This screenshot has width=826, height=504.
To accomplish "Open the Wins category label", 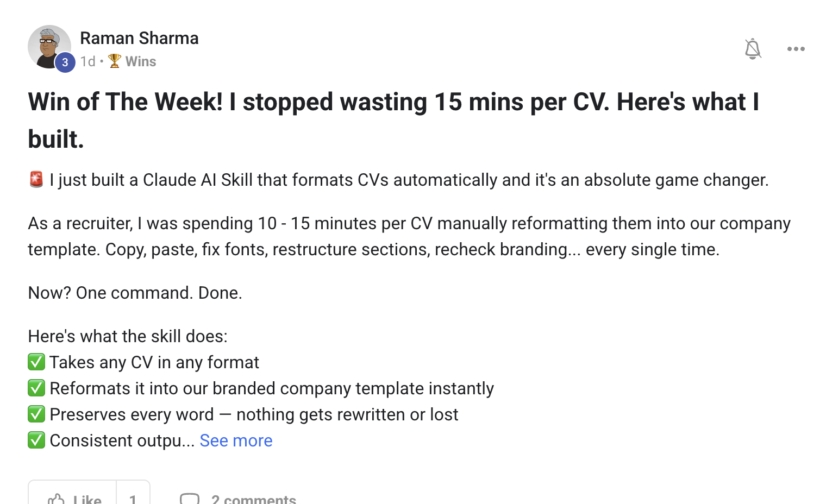I will click(x=141, y=61).
